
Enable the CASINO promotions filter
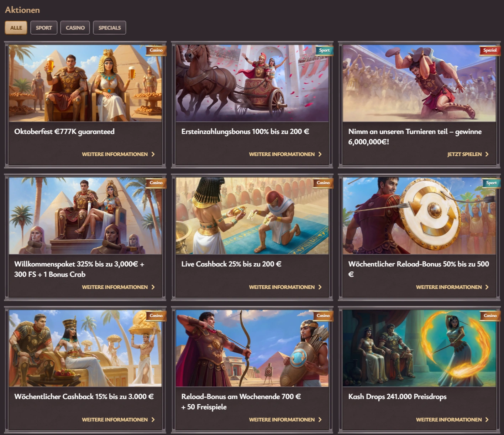point(75,27)
